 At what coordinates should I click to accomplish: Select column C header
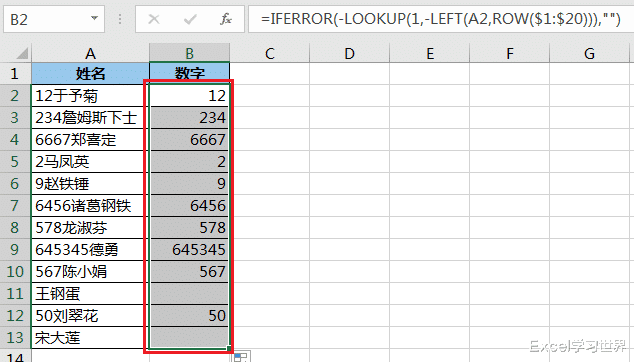[x=269, y=53]
